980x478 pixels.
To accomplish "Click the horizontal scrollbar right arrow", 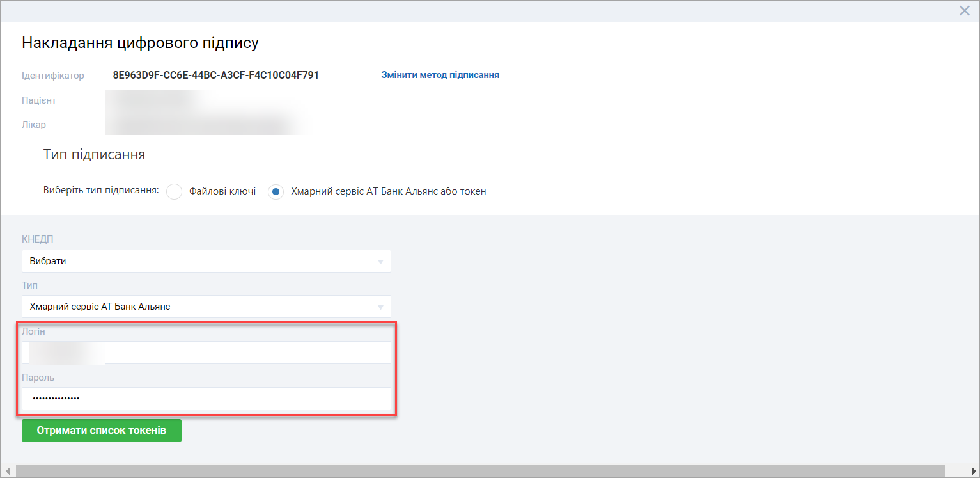I will [972, 472].
